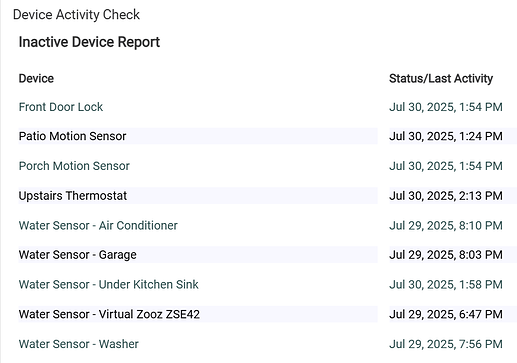Open Water Sensor - Under Kitchen Sink link
517x363 pixels.
[x=108, y=285]
